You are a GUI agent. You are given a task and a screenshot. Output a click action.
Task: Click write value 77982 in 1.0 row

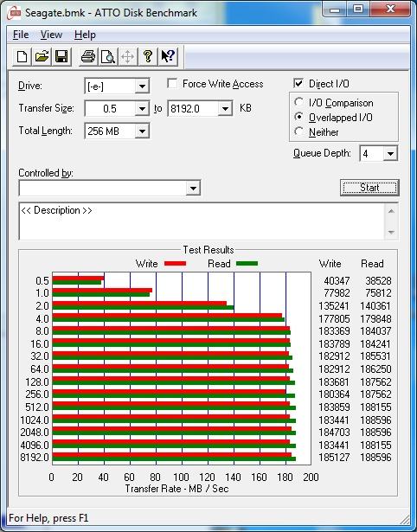tap(337, 292)
